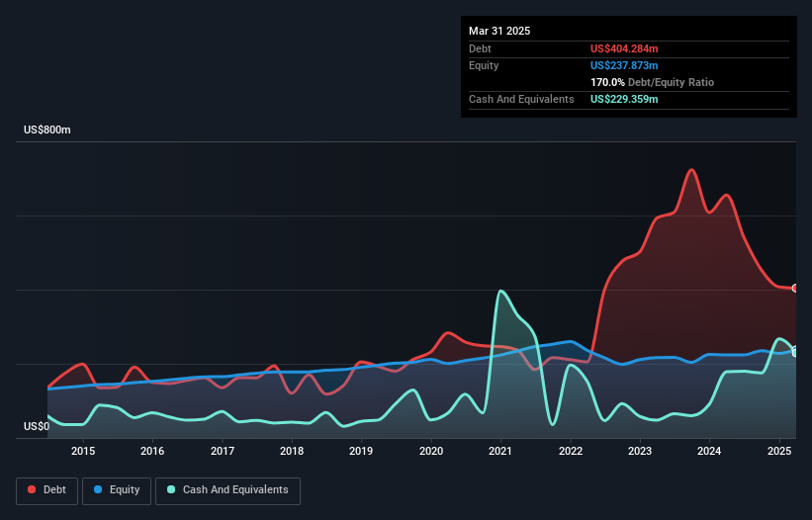Click the red Debt endpoint marker at 2025
This screenshot has width=812, height=520.
795,289
